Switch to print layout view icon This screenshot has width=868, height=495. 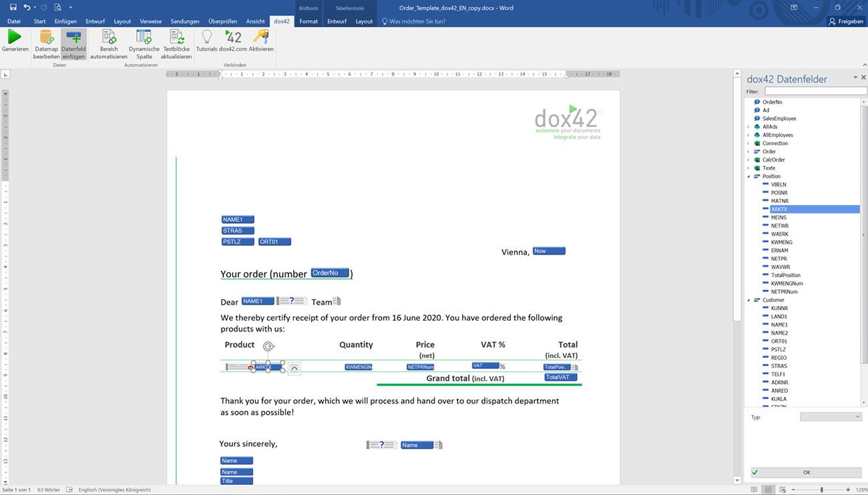(x=769, y=490)
